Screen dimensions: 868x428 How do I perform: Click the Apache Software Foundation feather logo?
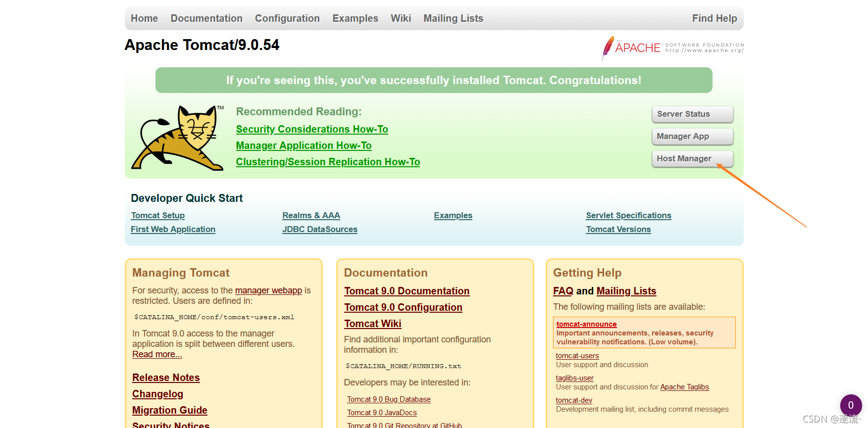[672, 48]
